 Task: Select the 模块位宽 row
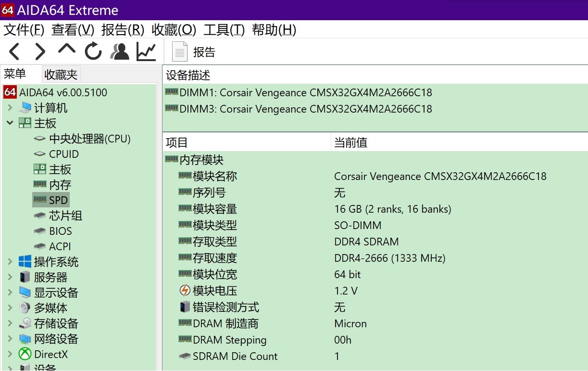tap(375, 274)
